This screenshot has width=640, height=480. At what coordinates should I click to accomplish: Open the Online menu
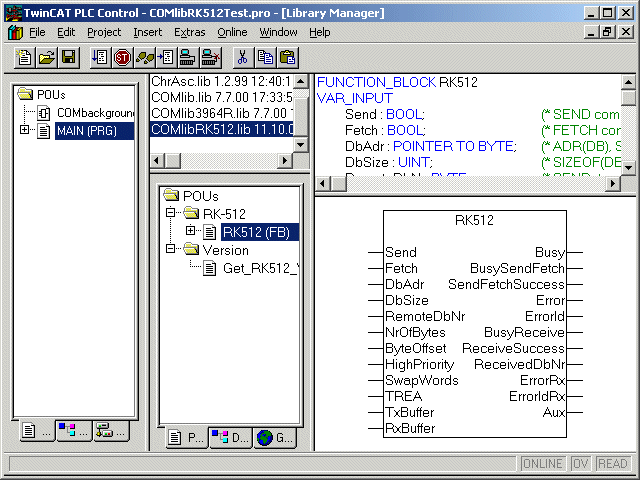(232, 32)
